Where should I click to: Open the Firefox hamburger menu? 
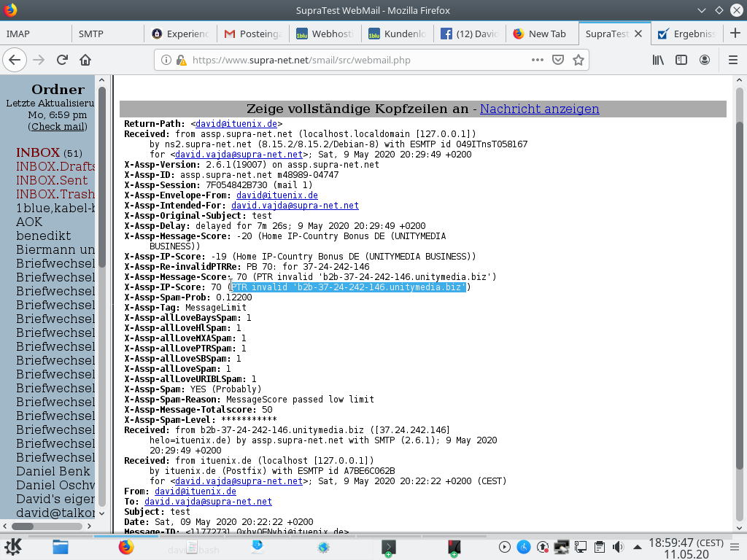tap(729, 60)
